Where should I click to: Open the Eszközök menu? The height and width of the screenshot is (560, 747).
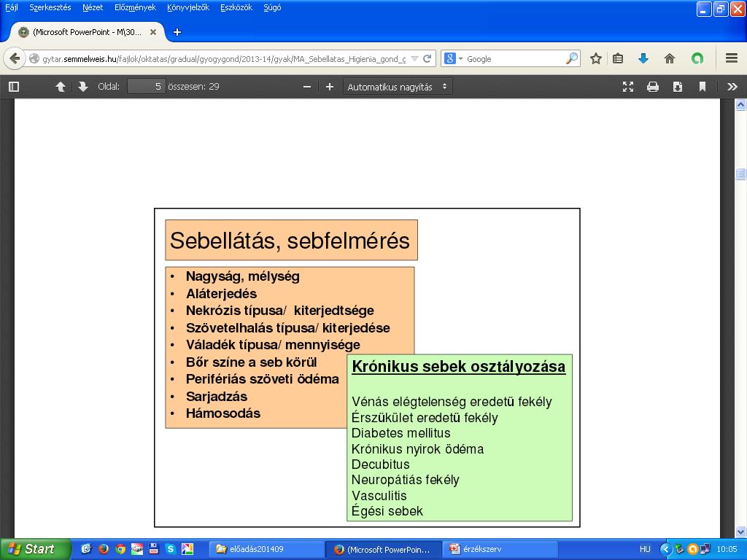coord(236,7)
